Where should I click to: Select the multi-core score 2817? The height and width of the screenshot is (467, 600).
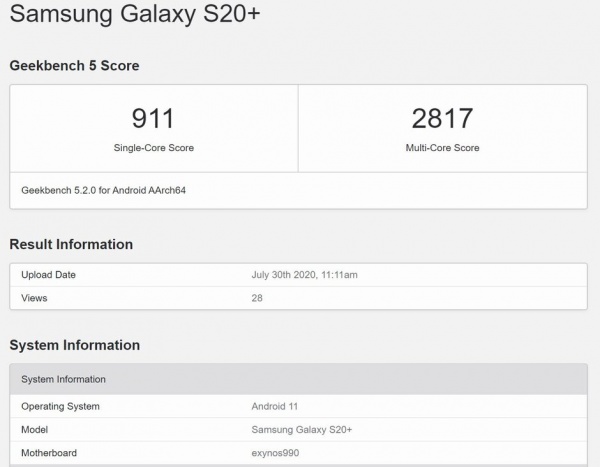pos(442,118)
